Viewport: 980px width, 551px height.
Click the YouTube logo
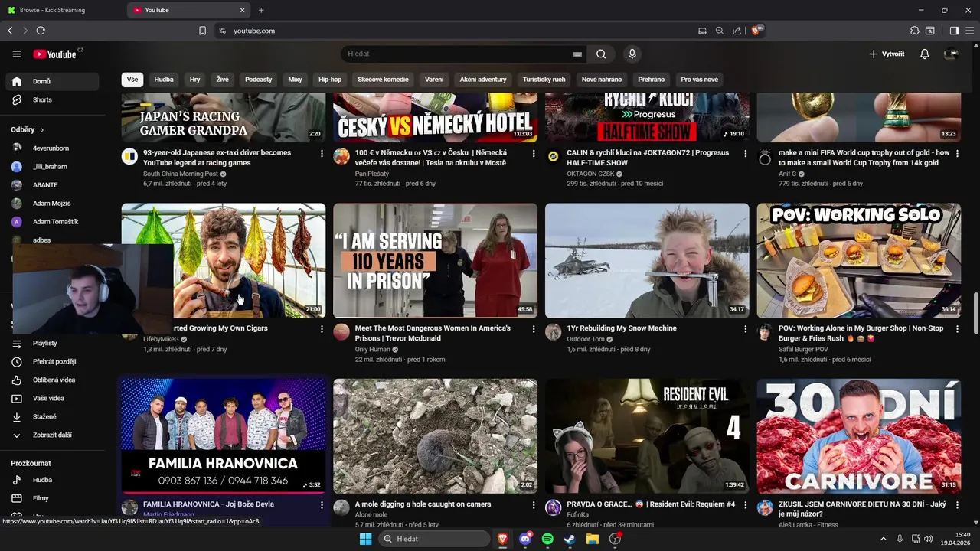click(57, 54)
